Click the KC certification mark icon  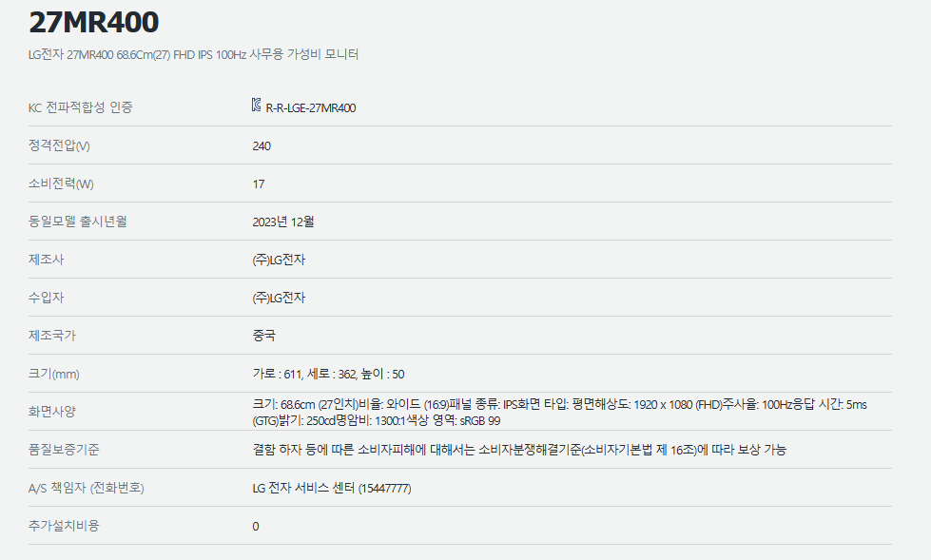pyautogui.click(x=257, y=106)
